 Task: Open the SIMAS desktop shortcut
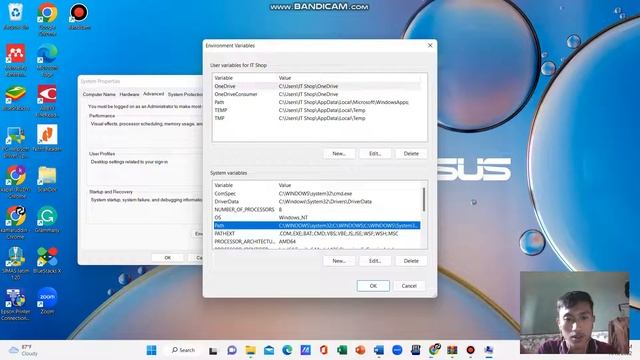click(16, 263)
